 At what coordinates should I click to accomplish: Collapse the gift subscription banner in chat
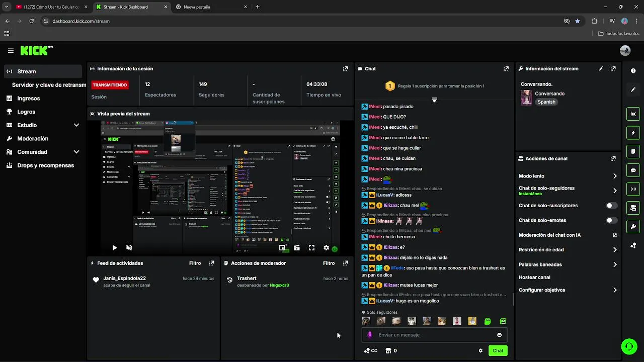(x=434, y=100)
